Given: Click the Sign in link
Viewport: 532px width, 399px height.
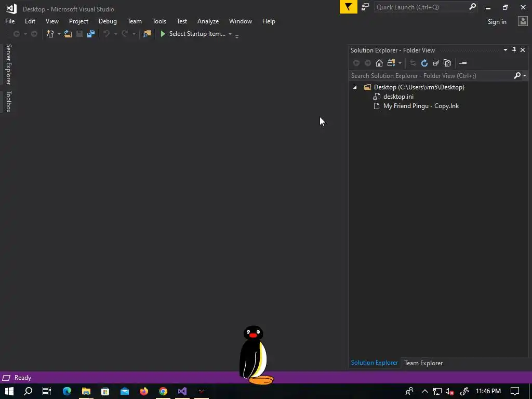Looking at the screenshot, I should click(x=497, y=22).
